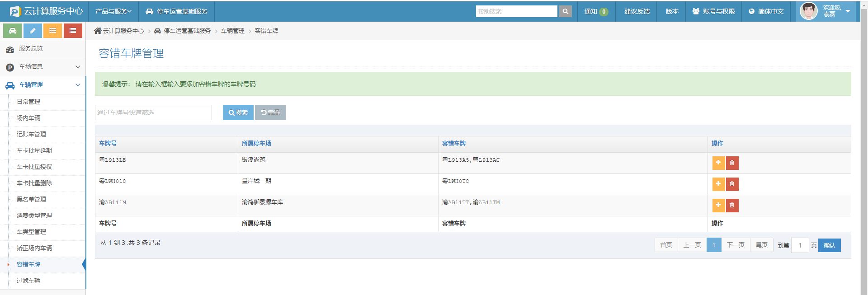The height and width of the screenshot is (295, 868).
Task: Click the 重置 reset button
Action: coord(270,112)
